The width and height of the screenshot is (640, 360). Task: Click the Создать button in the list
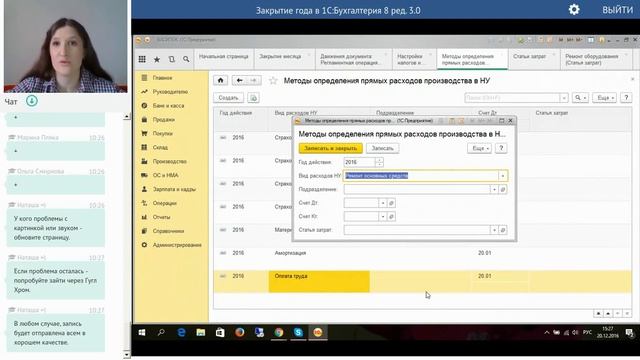click(228, 98)
